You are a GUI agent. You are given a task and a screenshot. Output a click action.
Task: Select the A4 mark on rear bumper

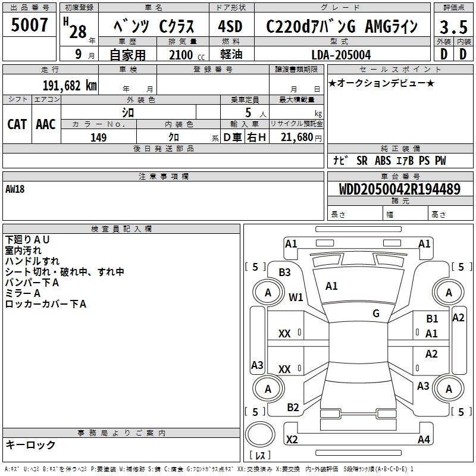(x=424, y=440)
